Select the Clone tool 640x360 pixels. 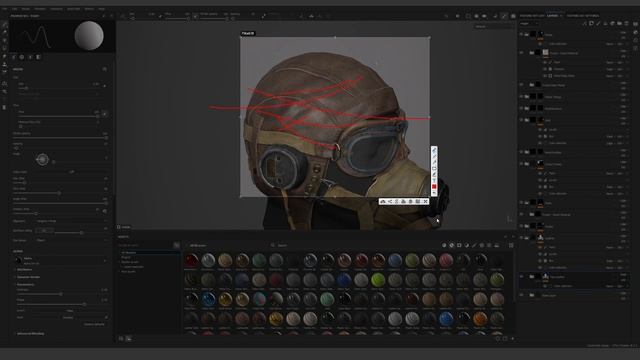pos(4,65)
